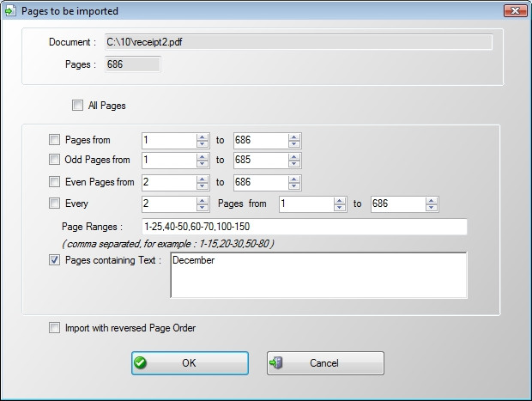Decrease the Every interval with down arrow
532x401 pixels.
pos(203,208)
